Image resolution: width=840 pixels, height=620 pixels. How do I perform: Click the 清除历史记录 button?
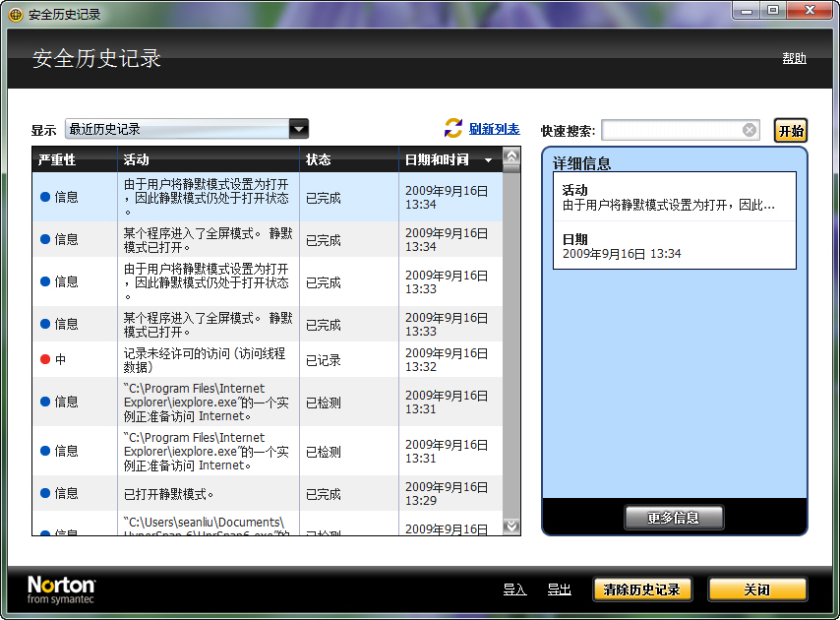tap(641, 589)
